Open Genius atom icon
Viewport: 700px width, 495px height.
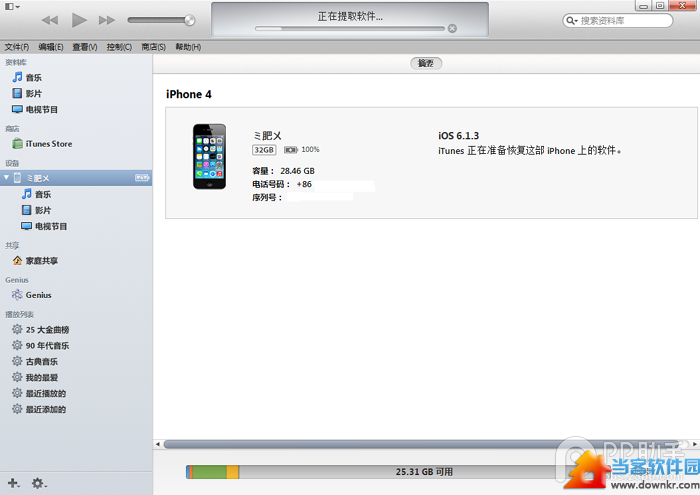pos(17,295)
